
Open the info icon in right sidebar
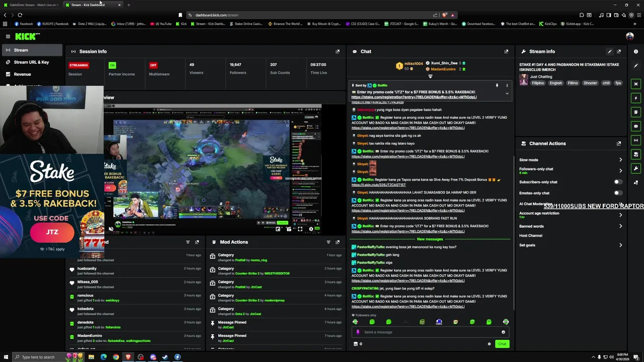pyautogui.click(x=636, y=51)
